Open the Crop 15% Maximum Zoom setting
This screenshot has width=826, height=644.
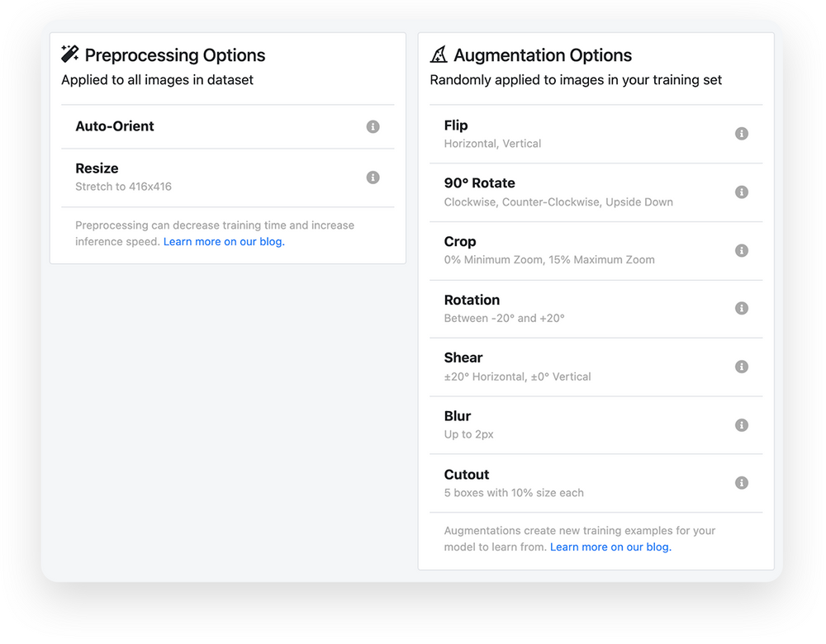[x=549, y=250]
